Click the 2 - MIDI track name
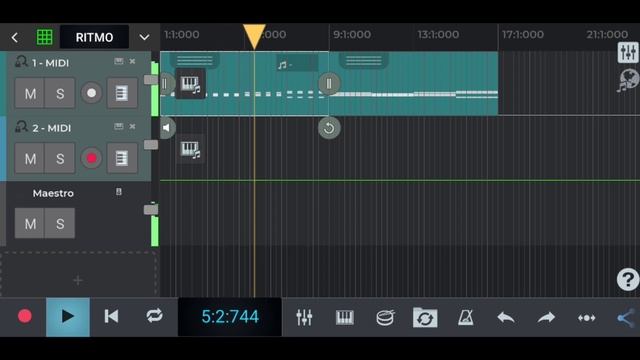This screenshot has height=360, width=640. pos(51,128)
